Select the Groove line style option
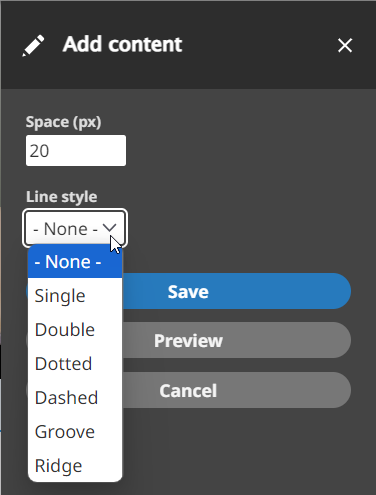 click(x=75, y=432)
